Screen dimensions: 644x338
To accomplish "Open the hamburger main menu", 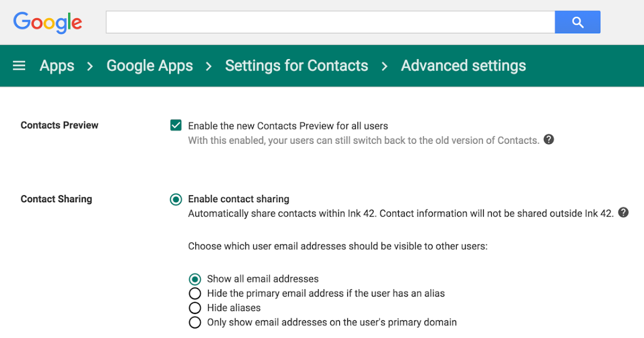I will (19, 65).
